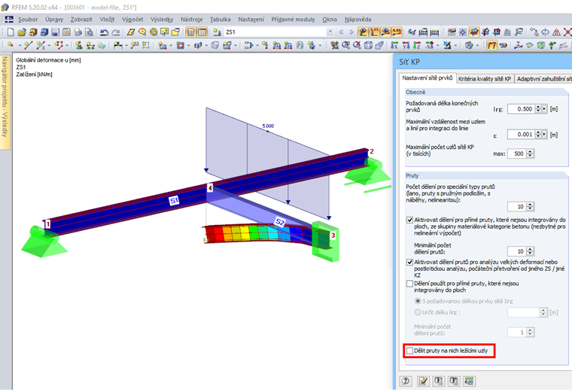This screenshot has height=392, width=572.
Task: Go to next load case arrow
Action: [351, 32]
